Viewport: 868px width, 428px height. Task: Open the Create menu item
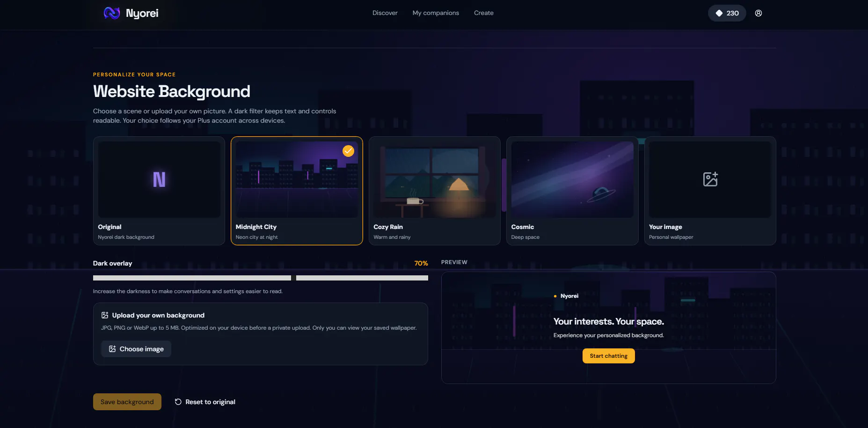tap(483, 13)
